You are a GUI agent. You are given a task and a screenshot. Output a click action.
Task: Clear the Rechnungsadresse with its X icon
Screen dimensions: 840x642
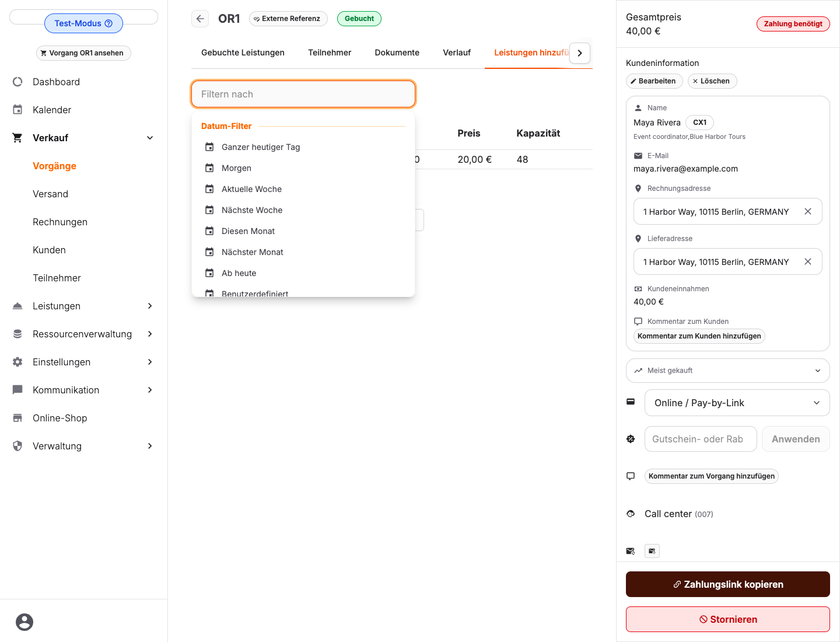point(808,211)
